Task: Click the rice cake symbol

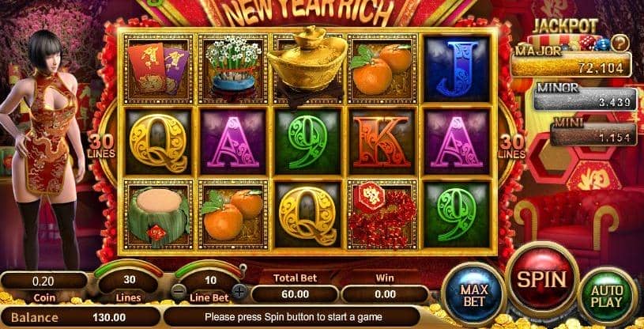Action: pyautogui.click(x=158, y=214)
